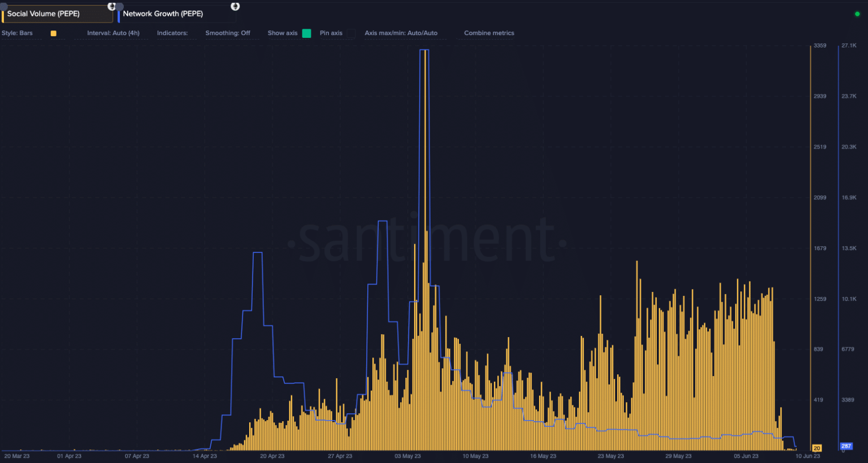Viewport: 868px width, 463px height.
Task: Click gray circle handle on Social Volume tab
Action: click(x=3, y=6)
